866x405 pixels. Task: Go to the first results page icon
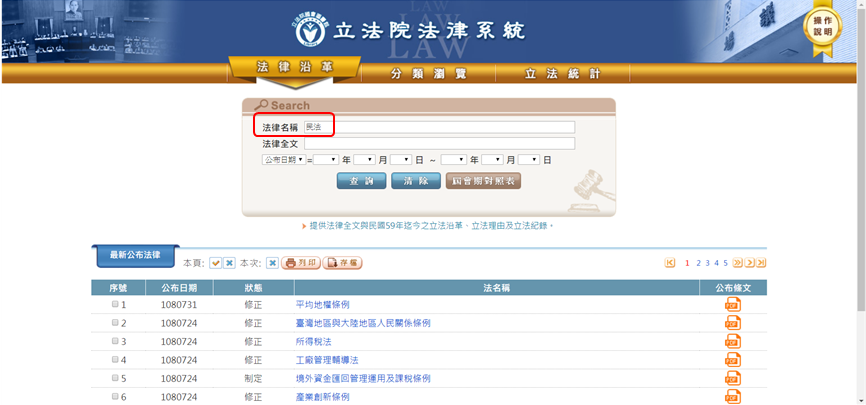(670, 263)
